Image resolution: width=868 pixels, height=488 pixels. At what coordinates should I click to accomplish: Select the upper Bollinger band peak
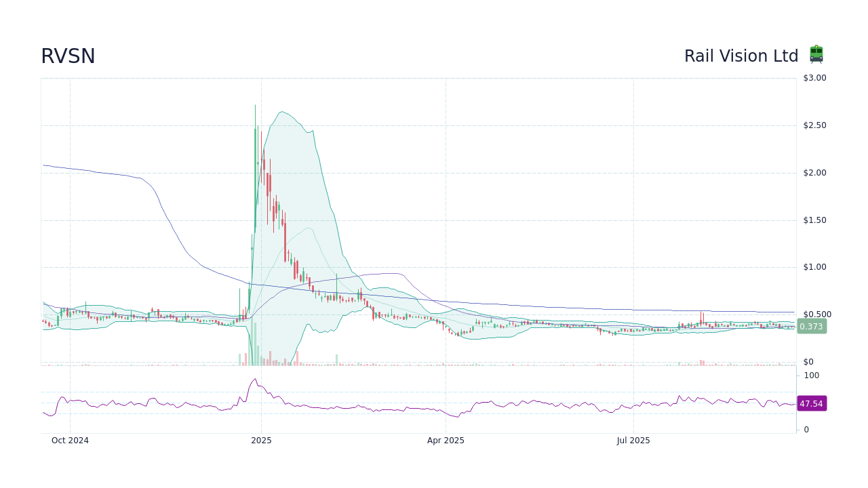pos(283,110)
